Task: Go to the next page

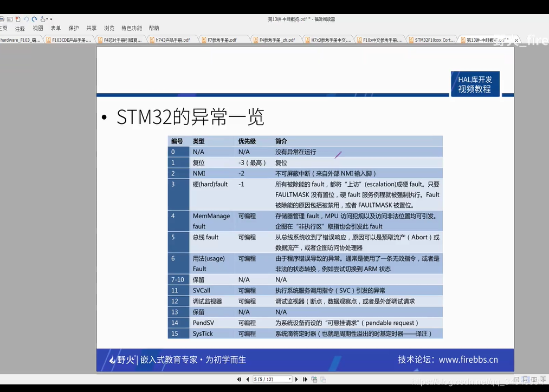Action: point(296,380)
